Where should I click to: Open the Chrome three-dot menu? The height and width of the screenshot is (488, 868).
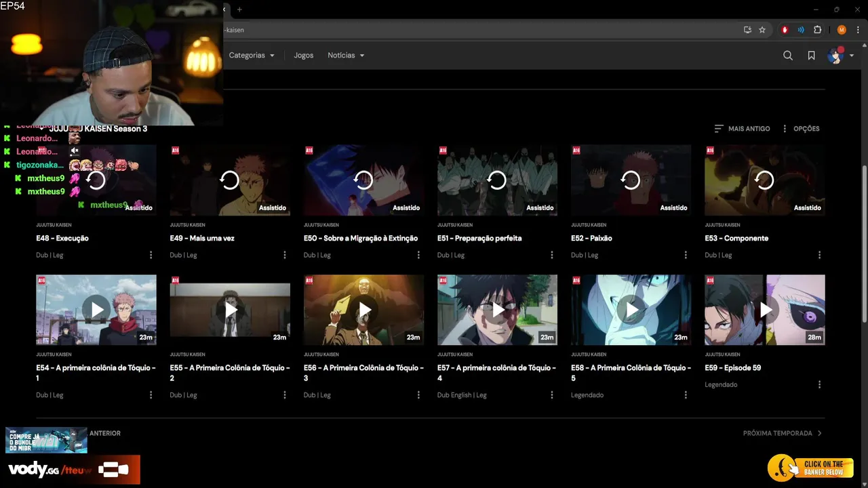click(856, 30)
